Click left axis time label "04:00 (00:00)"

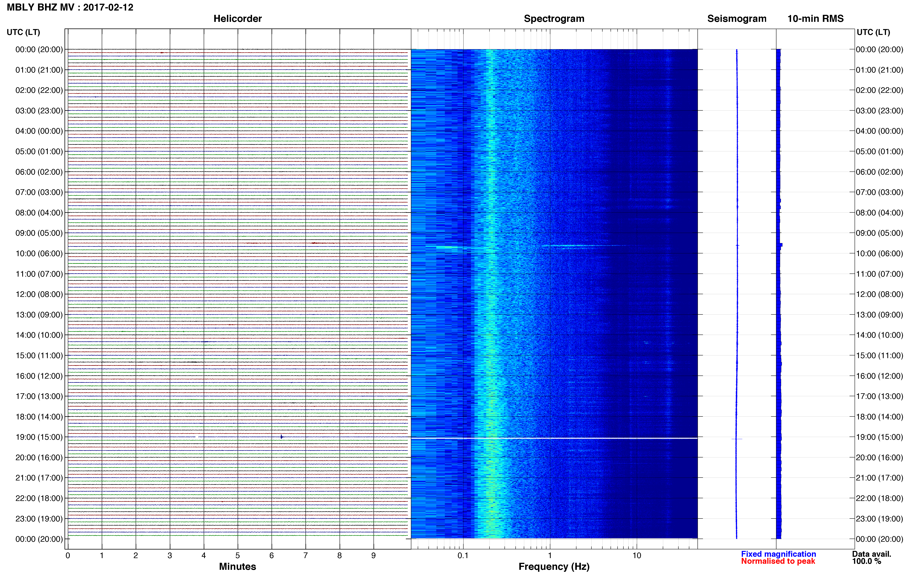pyautogui.click(x=39, y=131)
